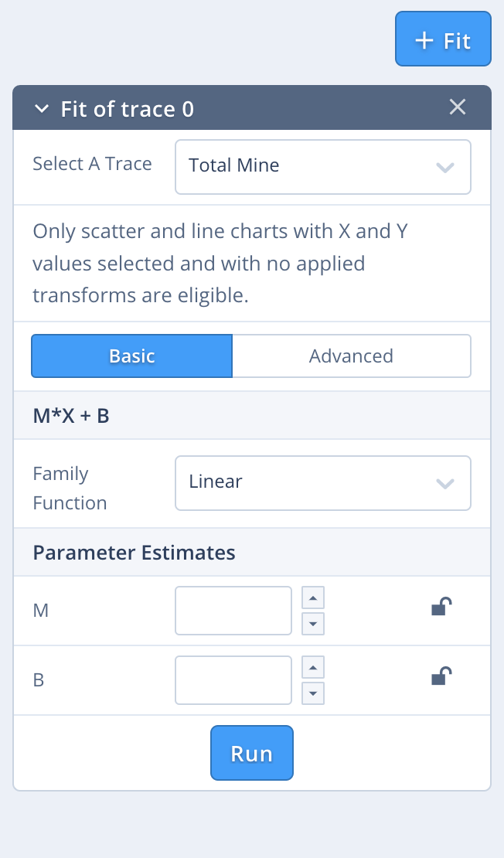Click inside the B parameter estimate field

233,679
